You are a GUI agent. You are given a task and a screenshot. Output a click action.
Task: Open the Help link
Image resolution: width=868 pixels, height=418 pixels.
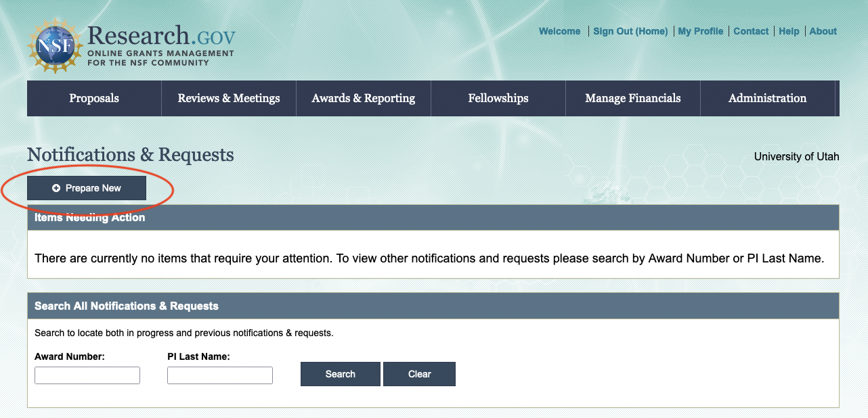789,31
